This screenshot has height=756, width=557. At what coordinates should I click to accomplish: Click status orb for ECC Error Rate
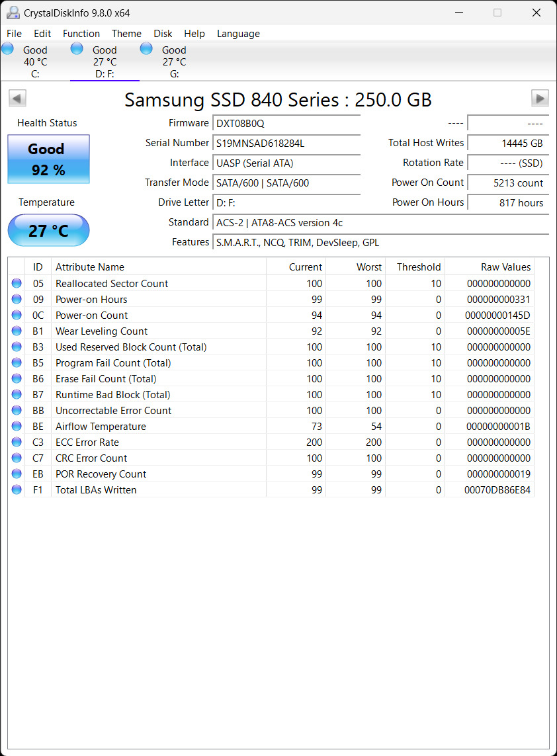[17, 442]
